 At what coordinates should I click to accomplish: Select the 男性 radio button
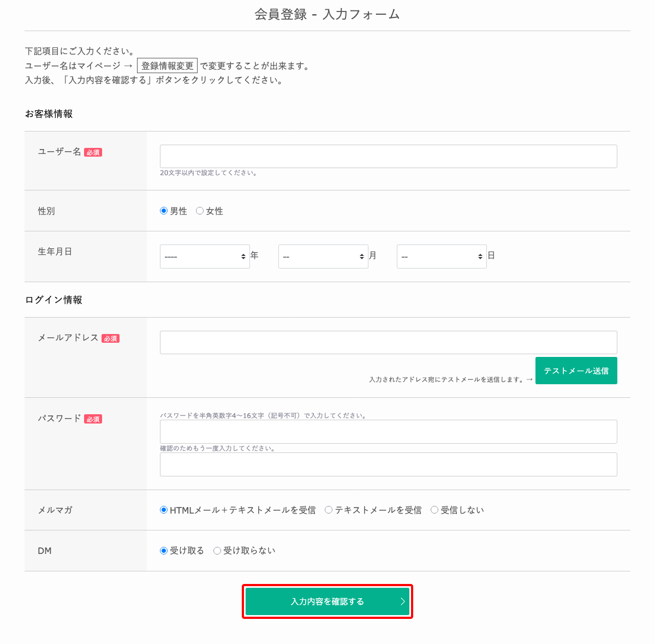(164, 211)
